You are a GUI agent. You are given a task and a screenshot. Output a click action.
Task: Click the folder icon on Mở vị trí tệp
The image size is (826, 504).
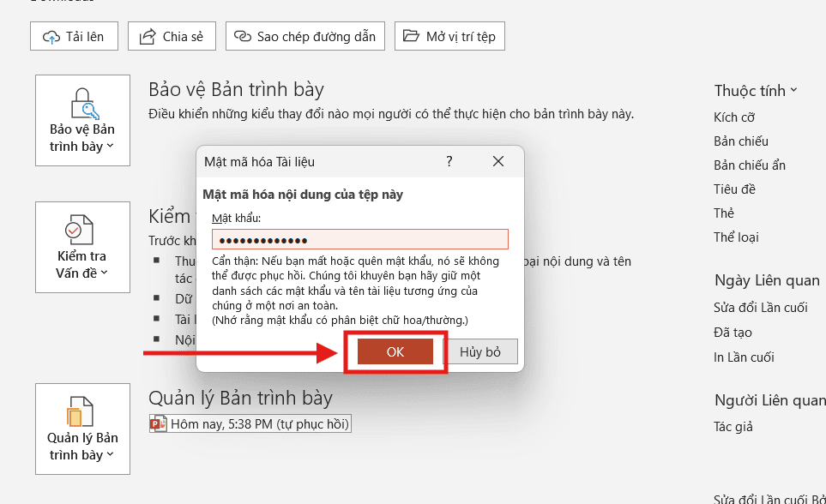pos(413,36)
